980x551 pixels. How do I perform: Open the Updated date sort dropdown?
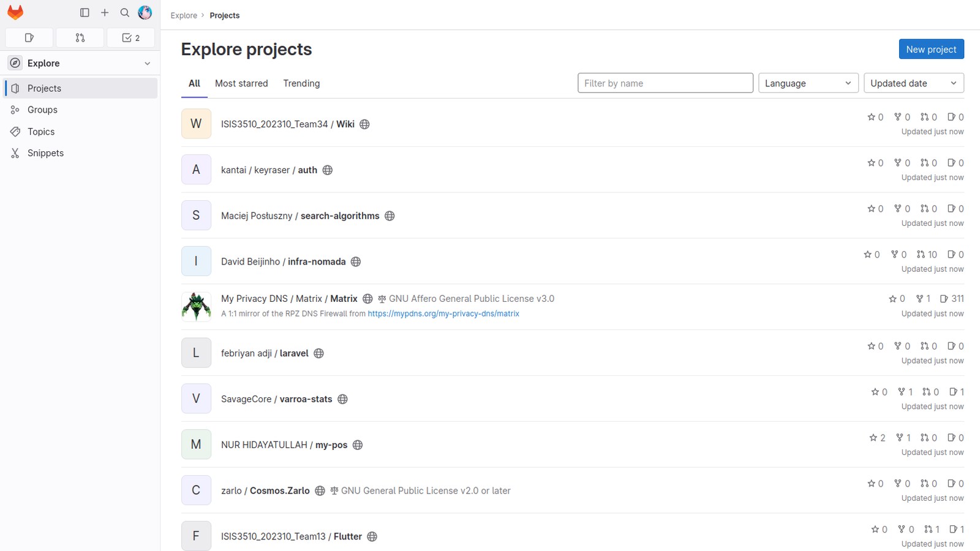pos(913,83)
